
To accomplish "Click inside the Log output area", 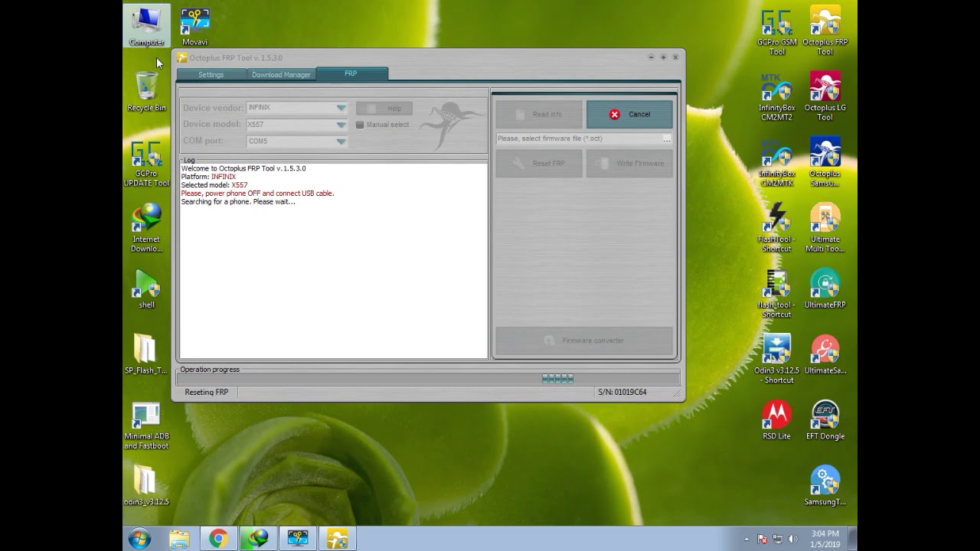I will 333,260.
